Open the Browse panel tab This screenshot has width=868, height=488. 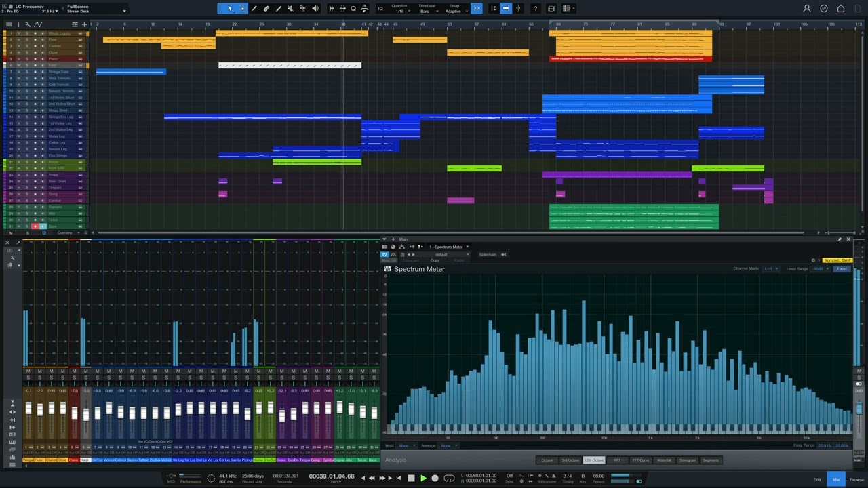pos(856,479)
